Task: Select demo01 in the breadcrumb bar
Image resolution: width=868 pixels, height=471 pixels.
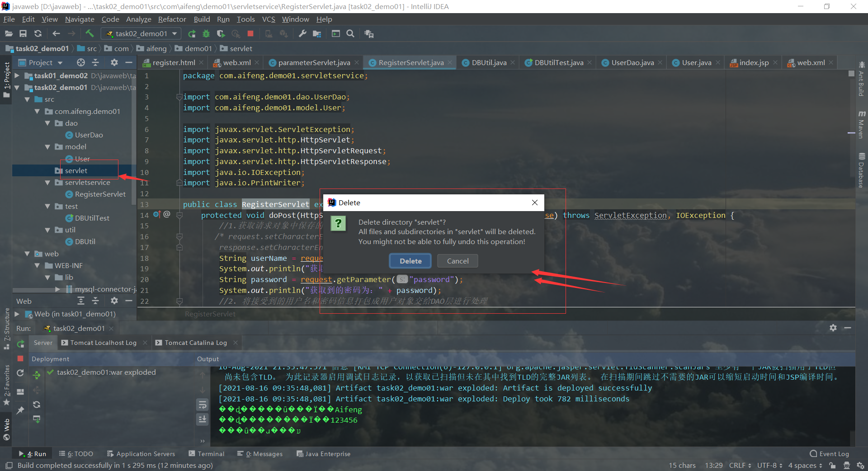Action: [198, 48]
